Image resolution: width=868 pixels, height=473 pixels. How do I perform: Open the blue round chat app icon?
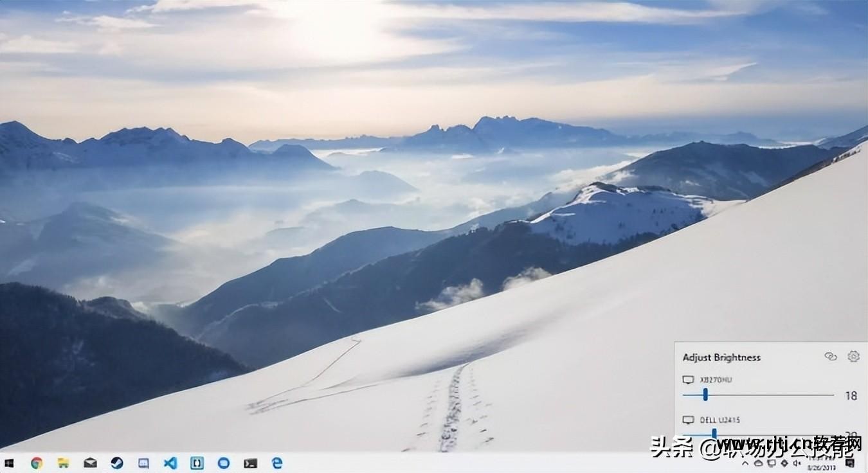click(224, 462)
